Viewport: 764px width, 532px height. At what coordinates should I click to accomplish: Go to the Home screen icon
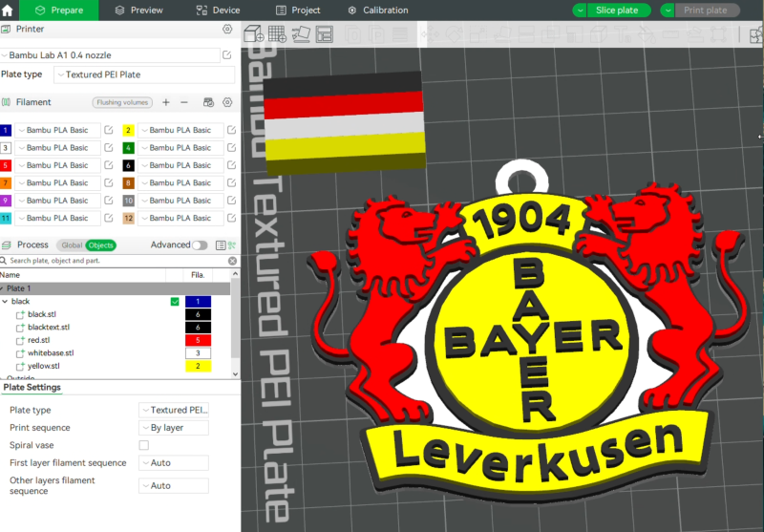pyautogui.click(x=8, y=10)
